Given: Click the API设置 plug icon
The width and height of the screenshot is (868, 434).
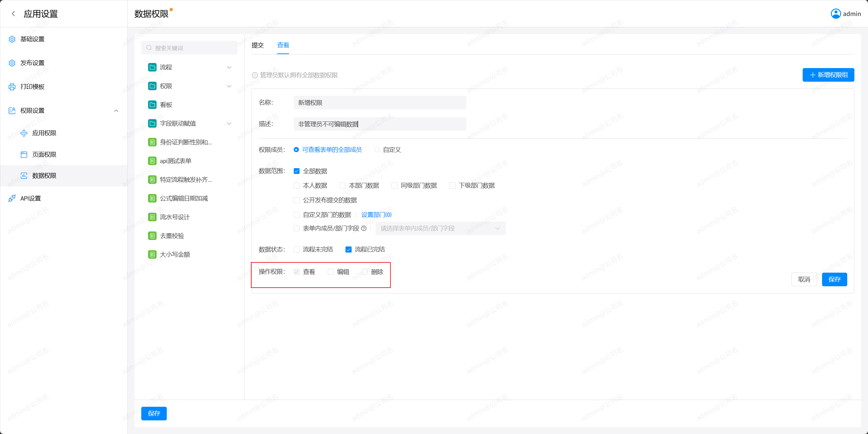Looking at the screenshot, I should pyautogui.click(x=12, y=198).
